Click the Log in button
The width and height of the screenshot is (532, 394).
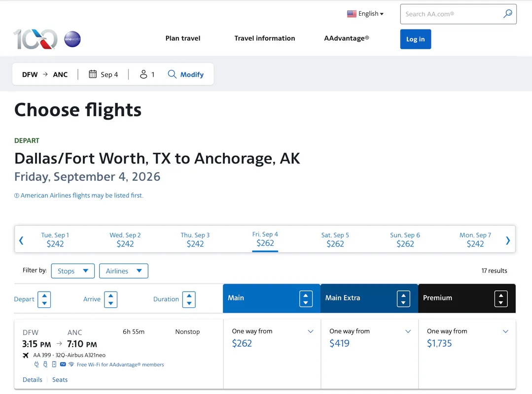tap(416, 39)
